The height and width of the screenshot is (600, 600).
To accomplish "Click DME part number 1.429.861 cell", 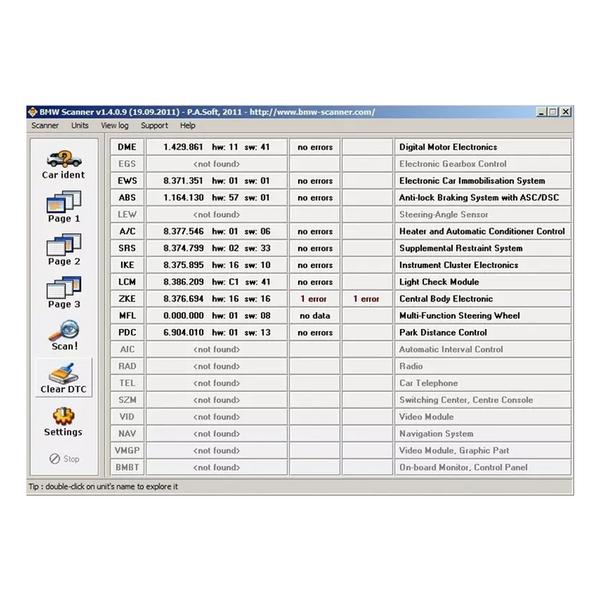I will [x=217, y=147].
